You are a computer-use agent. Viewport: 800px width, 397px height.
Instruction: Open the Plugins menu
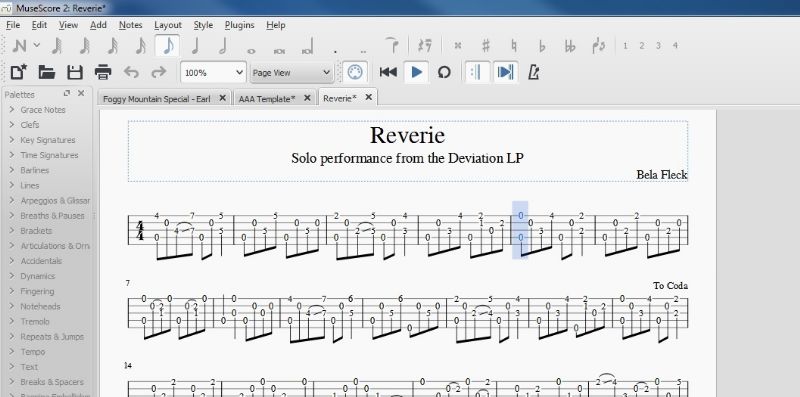pyautogui.click(x=239, y=25)
